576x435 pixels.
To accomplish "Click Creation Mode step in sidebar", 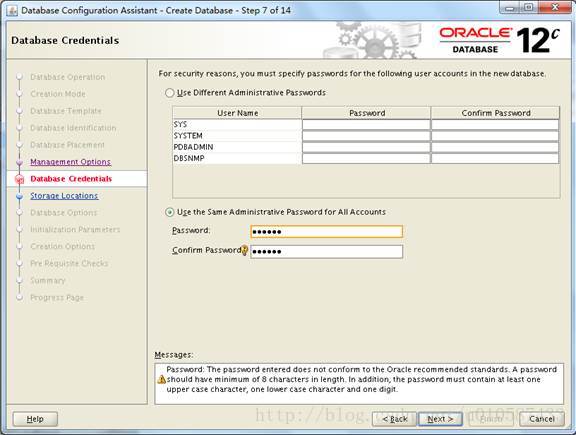I will click(58, 94).
